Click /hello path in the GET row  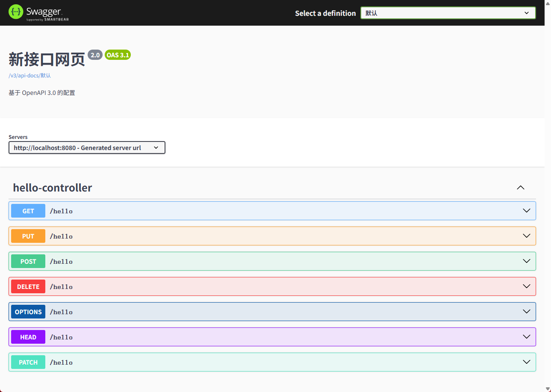pos(61,211)
